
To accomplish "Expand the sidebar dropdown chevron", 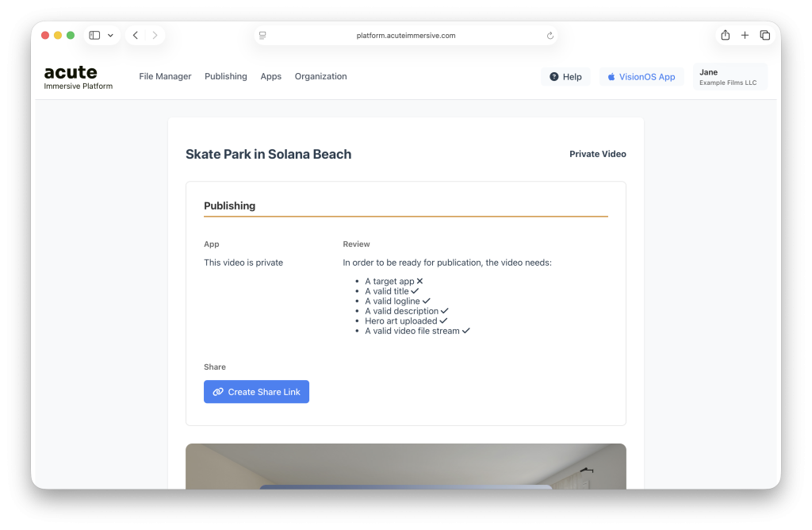I will pyautogui.click(x=111, y=36).
